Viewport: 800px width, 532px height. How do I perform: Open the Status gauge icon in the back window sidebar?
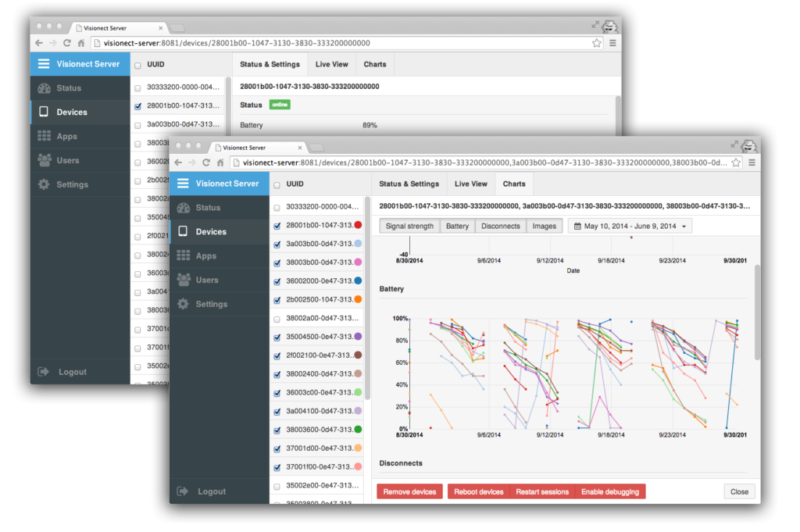[45, 87]
